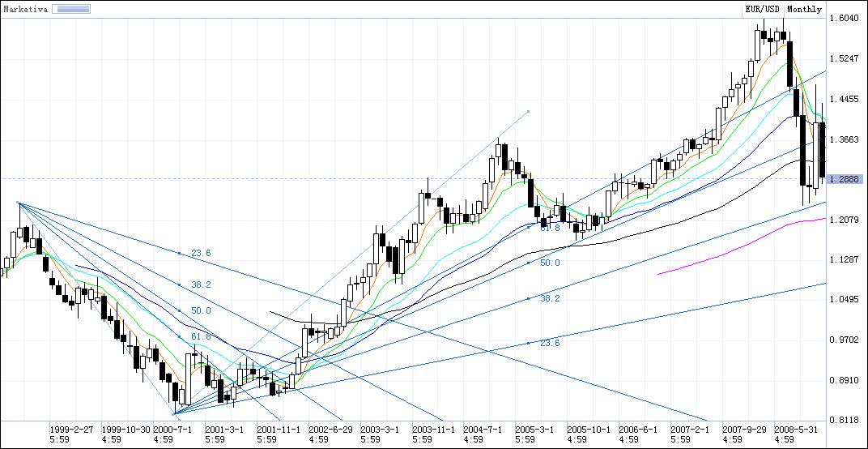868x449 pixels.
Task: Click the 61.8 label on the descending fan
Action: [201, 336]
